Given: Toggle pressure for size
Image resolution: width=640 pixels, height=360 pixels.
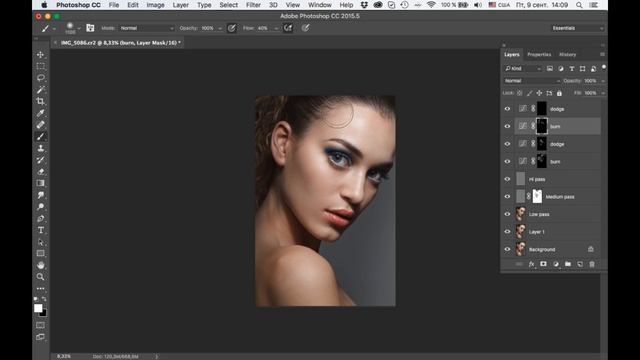Looking at the screenshot, I should 305,28.
